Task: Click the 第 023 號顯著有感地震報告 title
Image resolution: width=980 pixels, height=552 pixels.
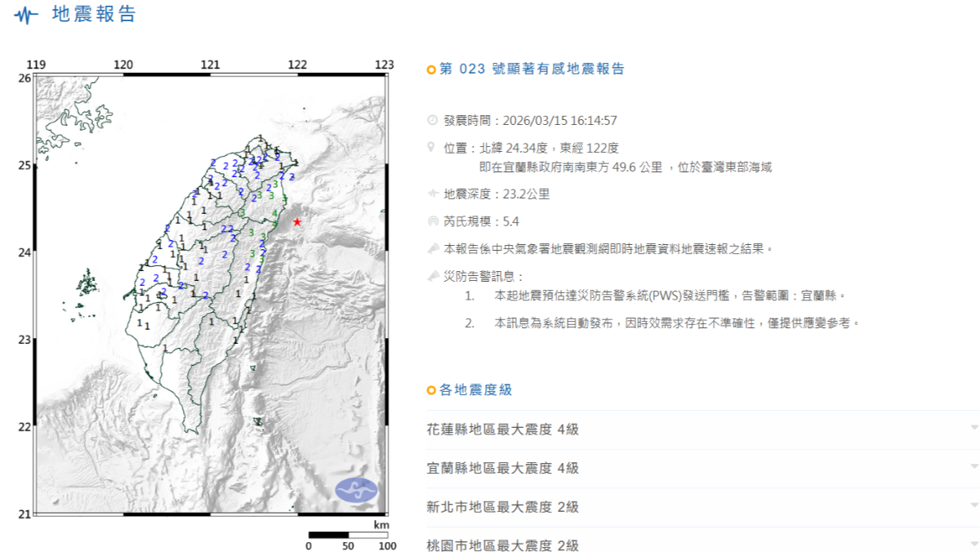Action: [532, 69]
